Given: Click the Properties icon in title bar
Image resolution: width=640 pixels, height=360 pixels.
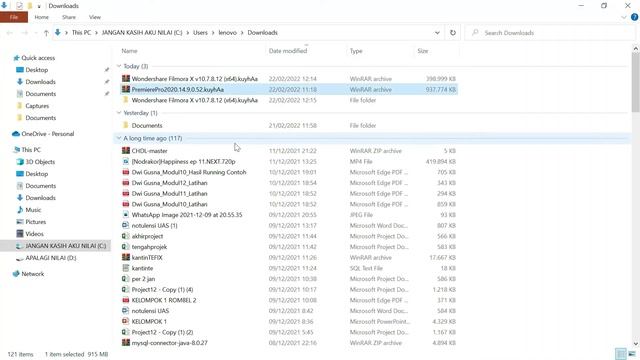Looking at the screenshot, I should pyautogui.click(x=19, y=6).
